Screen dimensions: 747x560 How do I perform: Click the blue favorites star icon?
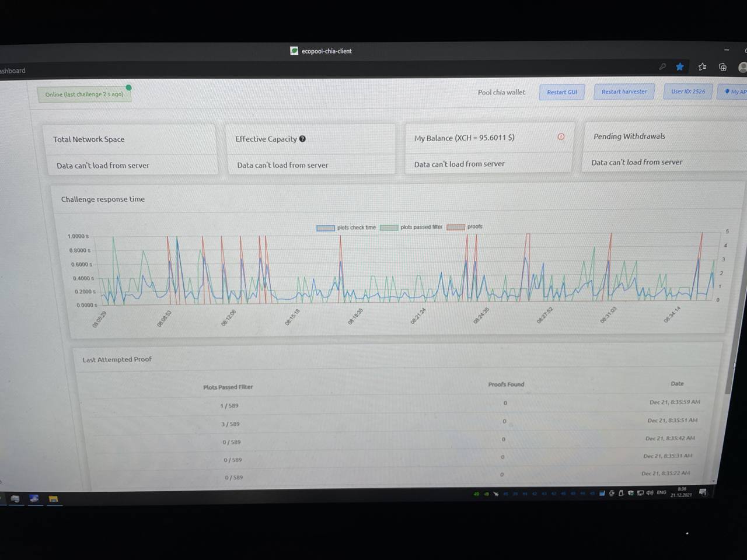pos(680,67)
